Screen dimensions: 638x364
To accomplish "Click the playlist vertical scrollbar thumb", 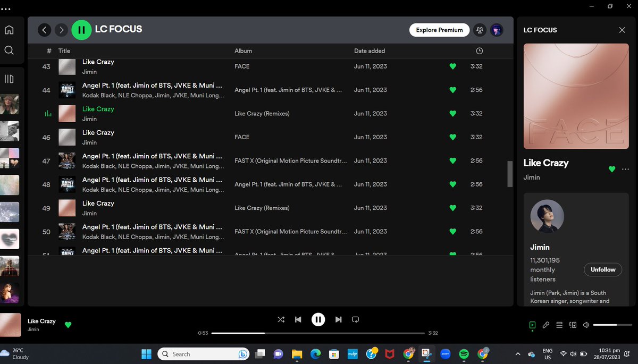I will (x=510, y=174).
